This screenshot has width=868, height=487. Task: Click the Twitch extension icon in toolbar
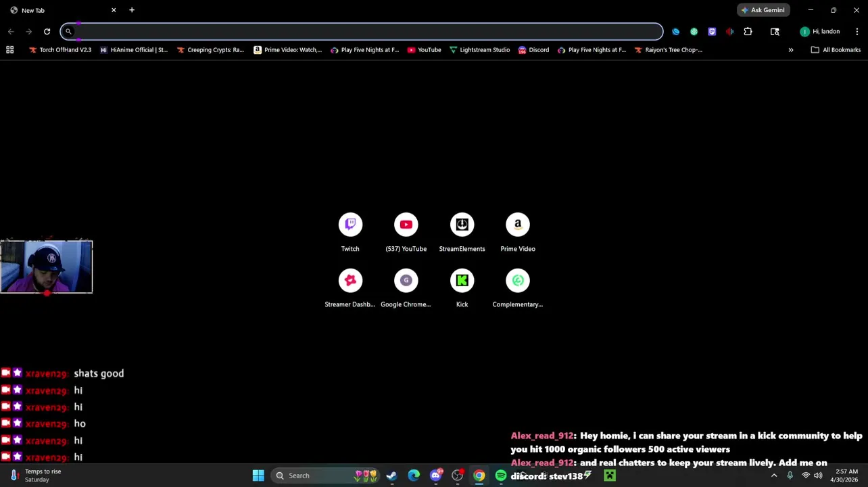[712, 31]
